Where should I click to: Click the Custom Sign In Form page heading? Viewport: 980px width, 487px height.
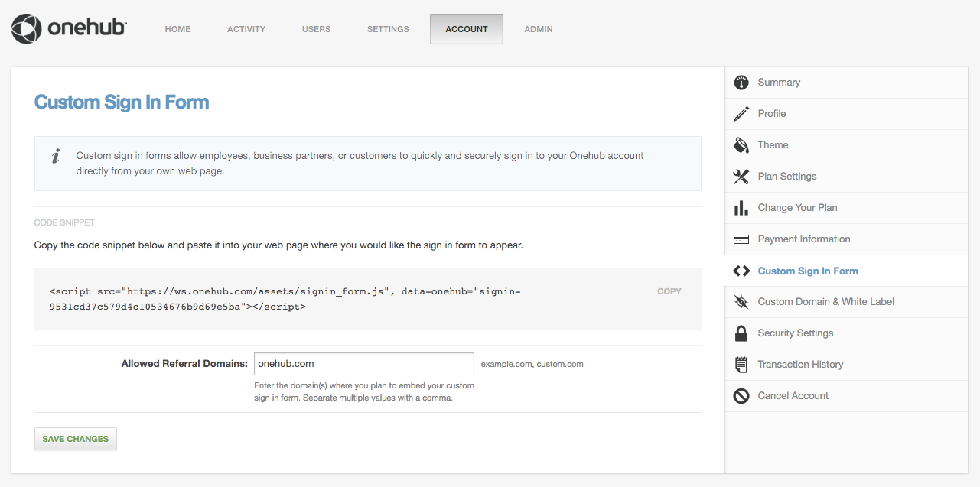tap(122, 102)
